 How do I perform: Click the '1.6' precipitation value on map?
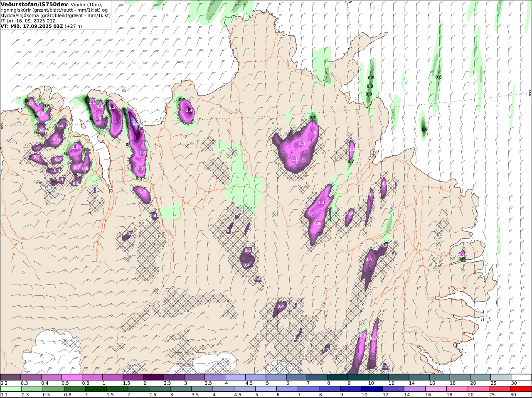tap(143, 152)
